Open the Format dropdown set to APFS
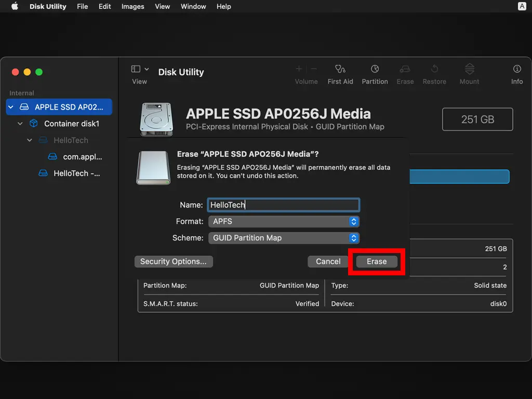This screenshot has height=399, width=532. (x=284, y=221)
